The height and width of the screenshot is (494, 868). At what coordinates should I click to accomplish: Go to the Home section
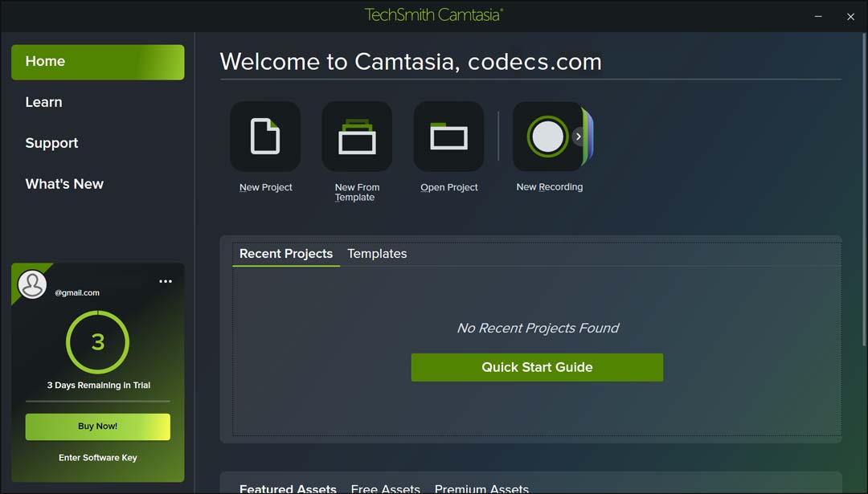click(x=98, y=62)
